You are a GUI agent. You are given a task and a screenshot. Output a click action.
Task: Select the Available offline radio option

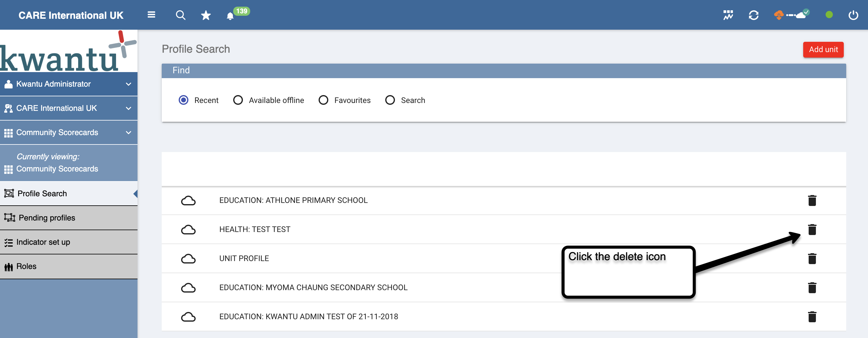point(238,100)
